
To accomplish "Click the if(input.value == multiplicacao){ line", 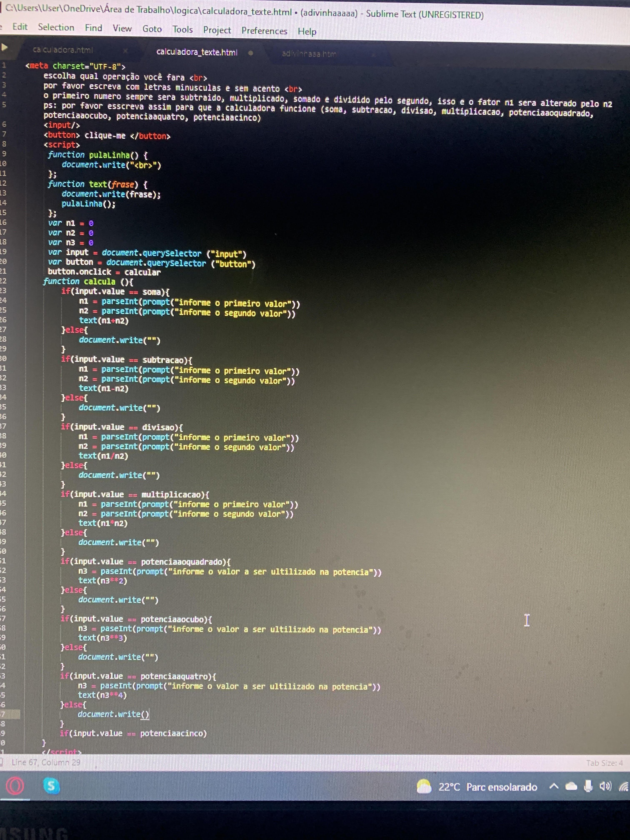I will 135,494.
